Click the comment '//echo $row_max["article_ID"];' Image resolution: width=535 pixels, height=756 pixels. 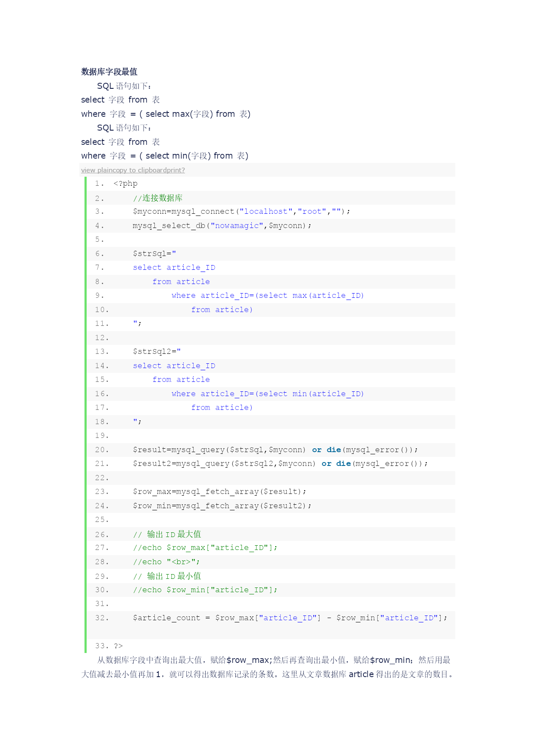pos(205,548)
